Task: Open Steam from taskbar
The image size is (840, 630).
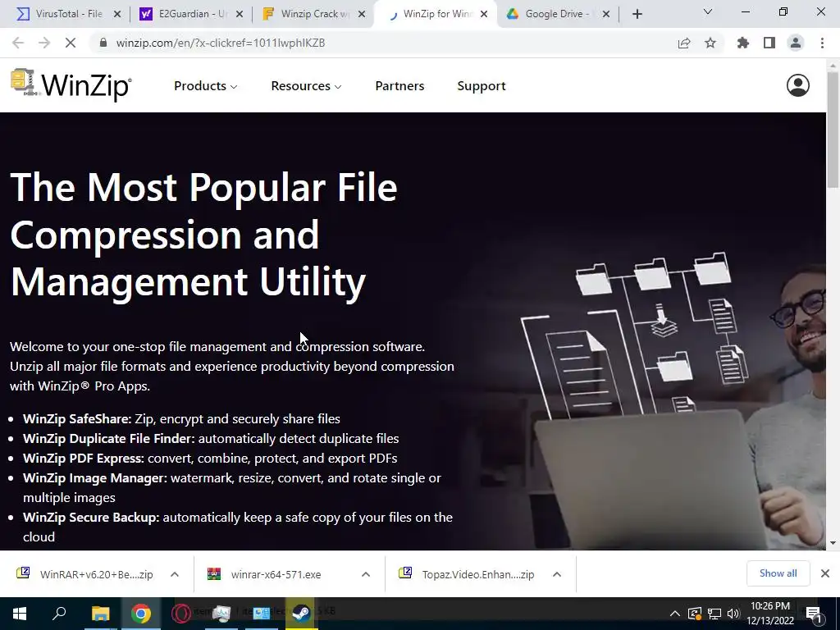Action: [302, 613]
